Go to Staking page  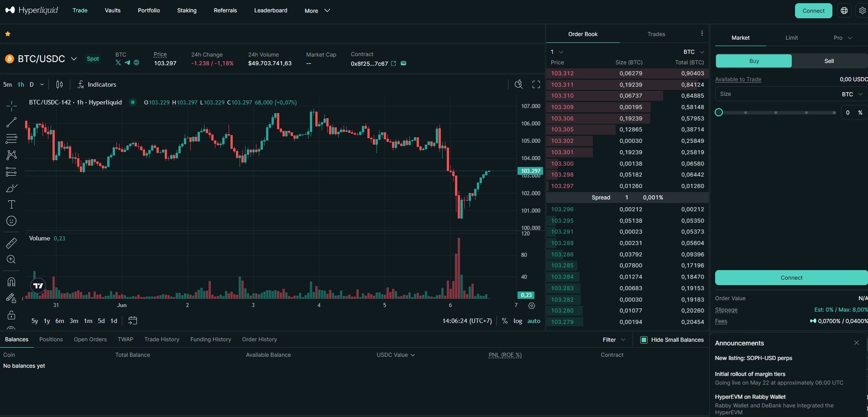(x=187, y=10)
